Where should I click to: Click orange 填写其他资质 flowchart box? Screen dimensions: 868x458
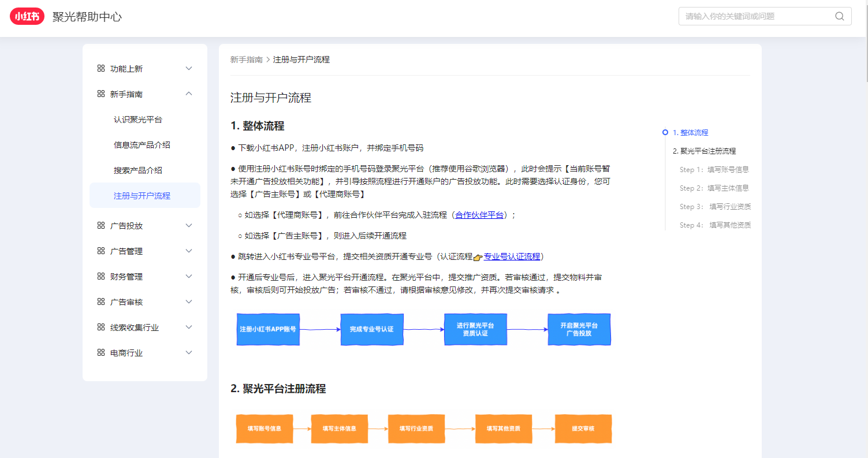click(x=504, y=429)
